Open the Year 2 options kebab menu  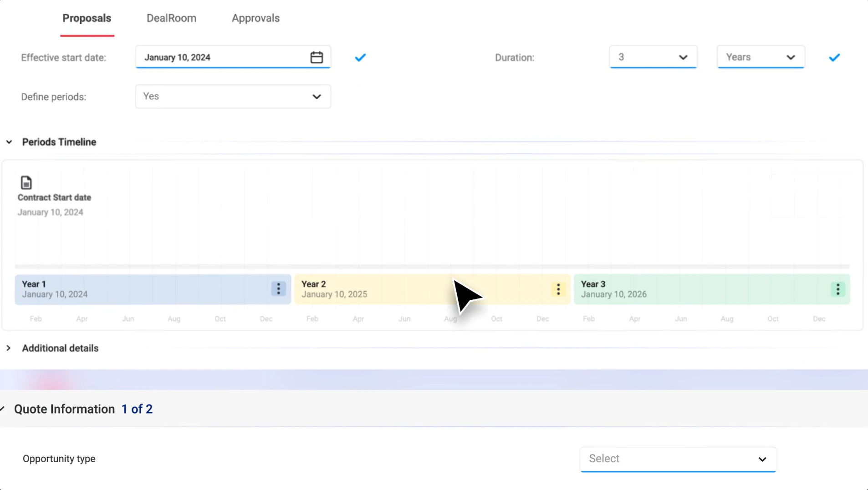(557, 289)
